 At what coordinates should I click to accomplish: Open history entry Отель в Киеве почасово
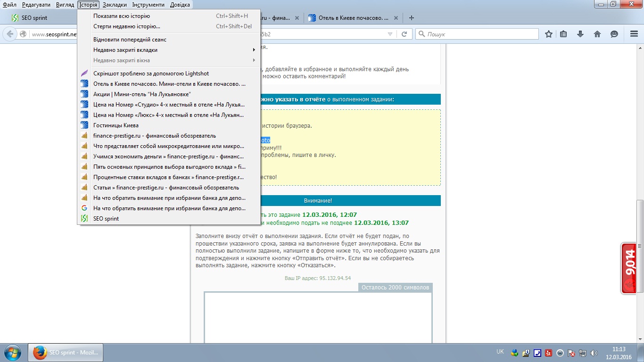(169, 84)
